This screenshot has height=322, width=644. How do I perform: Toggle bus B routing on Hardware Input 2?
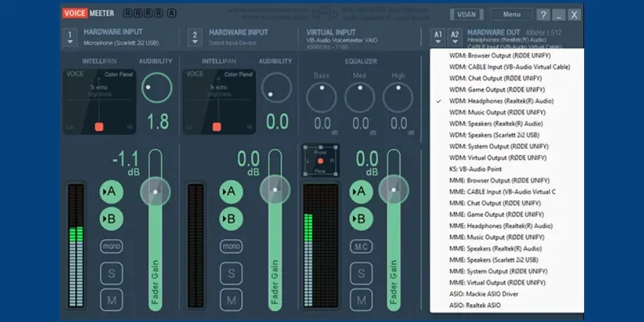[x=231, y=219]
